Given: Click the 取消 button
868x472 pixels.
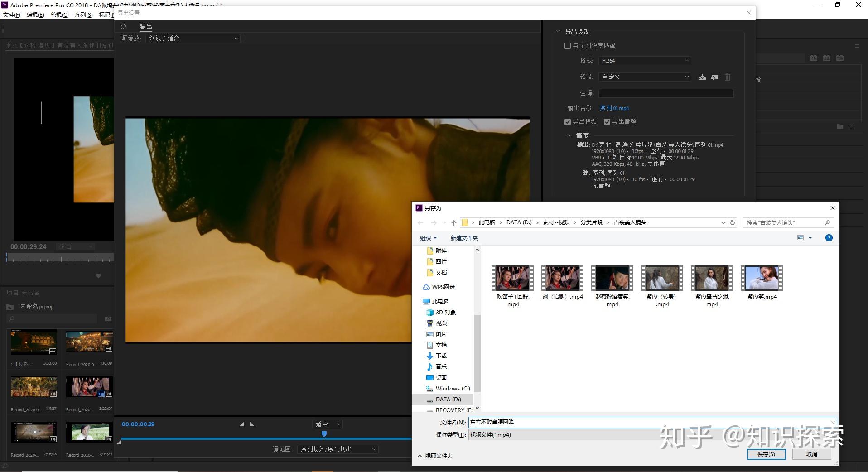Looking at the screenshot, I should [811, 454].
